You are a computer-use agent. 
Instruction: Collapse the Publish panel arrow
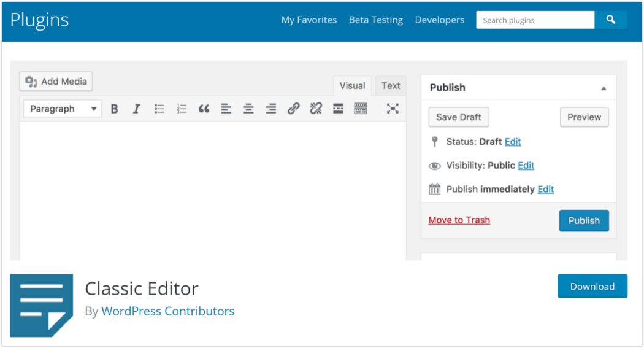(604, 88)
